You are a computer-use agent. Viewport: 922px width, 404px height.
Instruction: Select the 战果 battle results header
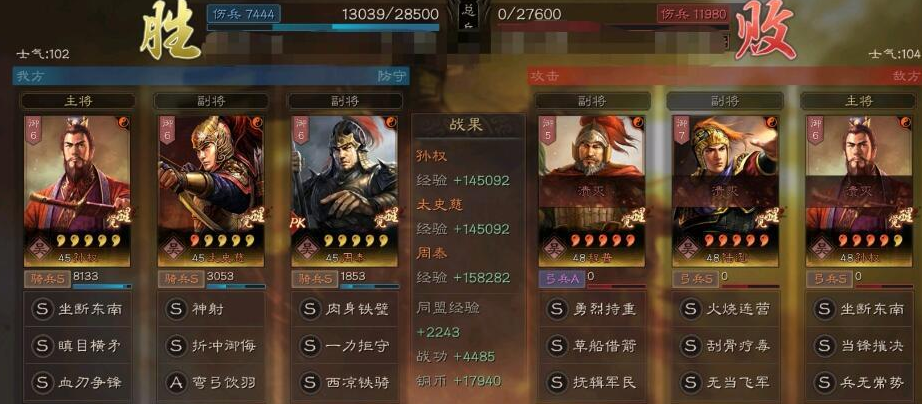coord(468,126)
